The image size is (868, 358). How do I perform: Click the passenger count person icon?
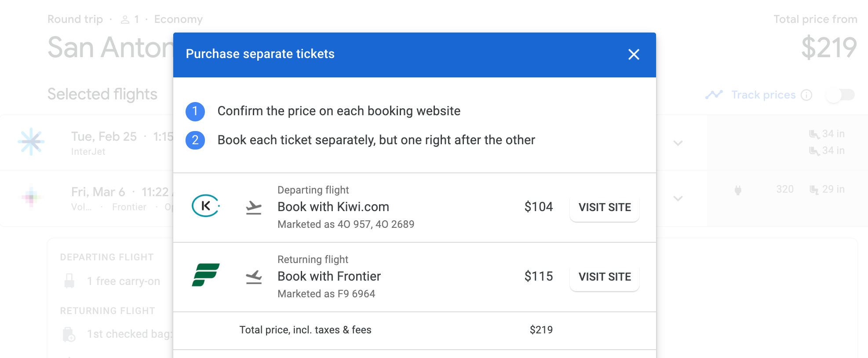pyautogui.click(x=125, y=20)
